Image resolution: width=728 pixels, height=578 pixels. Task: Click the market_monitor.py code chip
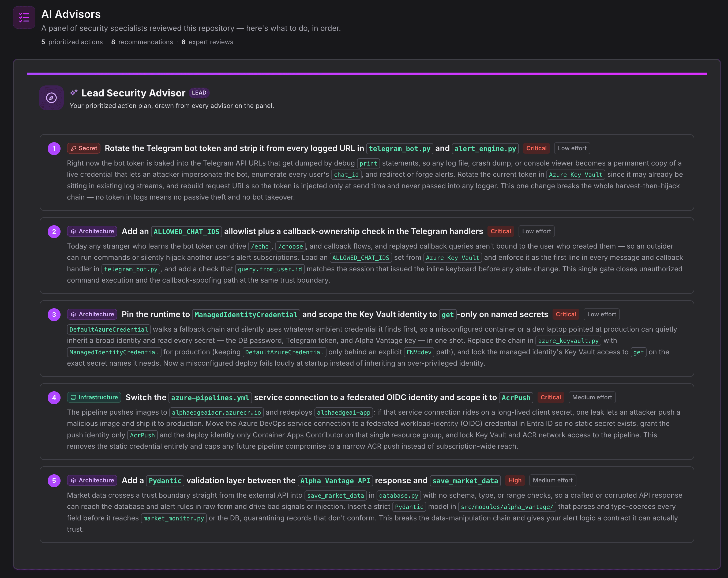coord(174,518)
